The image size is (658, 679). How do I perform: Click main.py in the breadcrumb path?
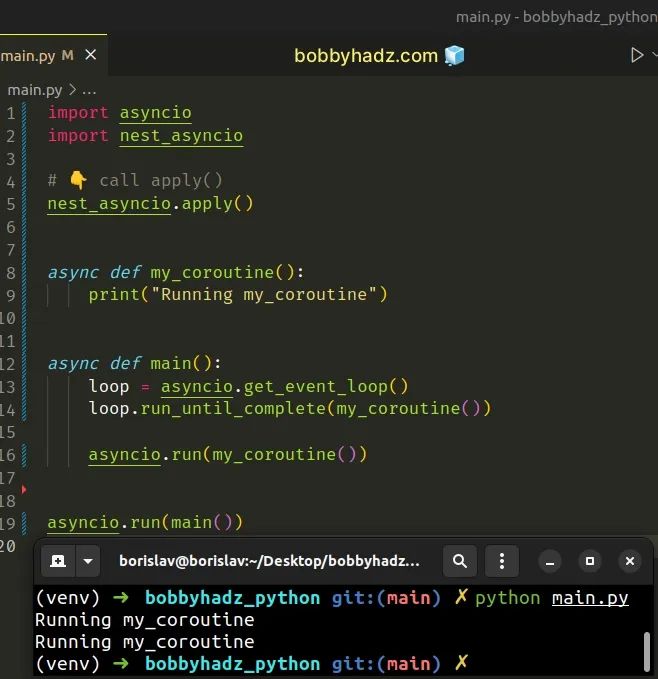pos(35,90)
